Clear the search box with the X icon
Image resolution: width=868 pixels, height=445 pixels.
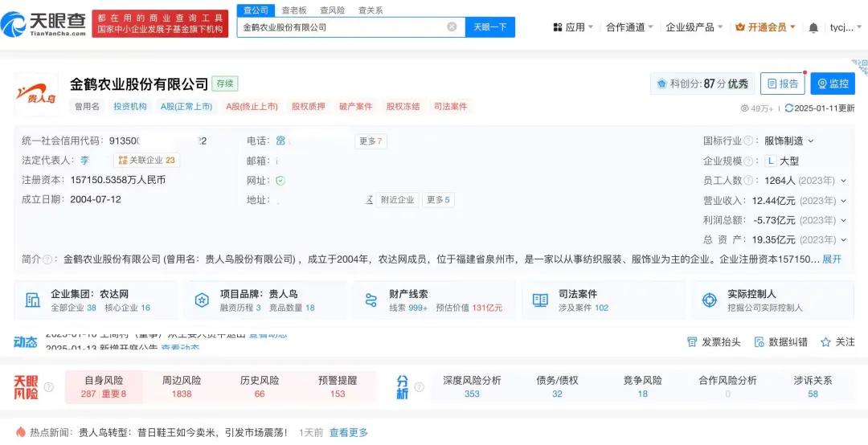coord(452,27)
